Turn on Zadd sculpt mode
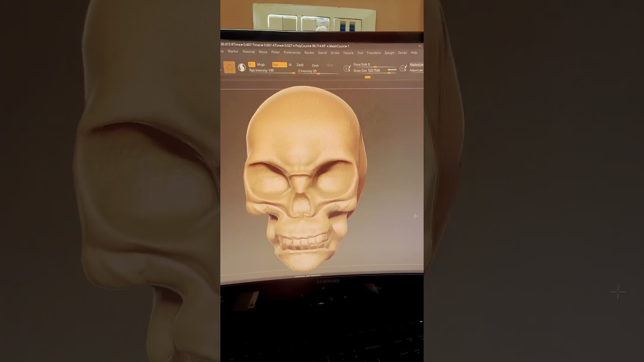The width and height of the screenshot is (644, 362). click(x=300, y=65)
